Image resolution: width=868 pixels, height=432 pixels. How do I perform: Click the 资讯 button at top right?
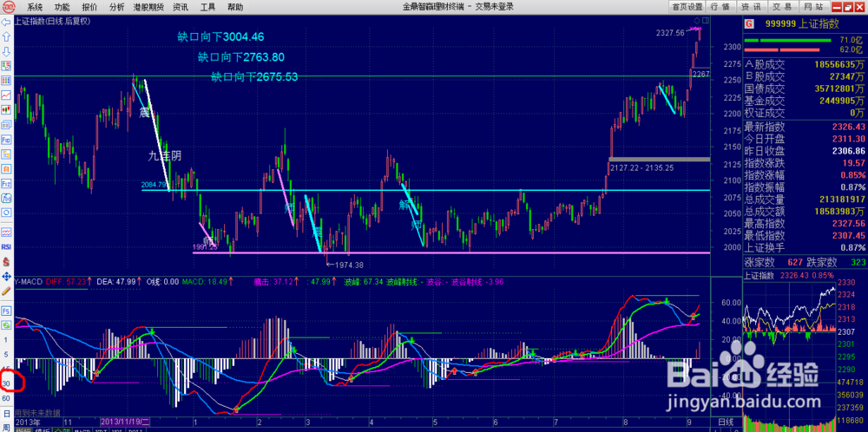click(x=751, y=7)
